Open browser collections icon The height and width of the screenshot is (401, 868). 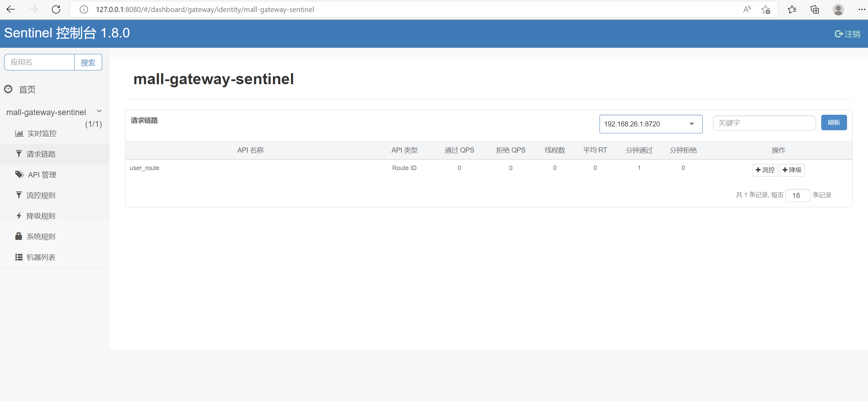click(815, 10)
